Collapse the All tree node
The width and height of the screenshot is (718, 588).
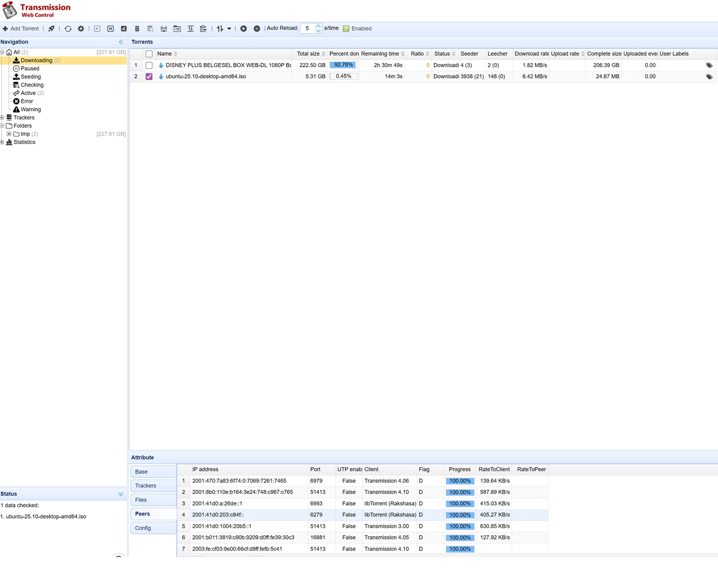coord(2,52)
